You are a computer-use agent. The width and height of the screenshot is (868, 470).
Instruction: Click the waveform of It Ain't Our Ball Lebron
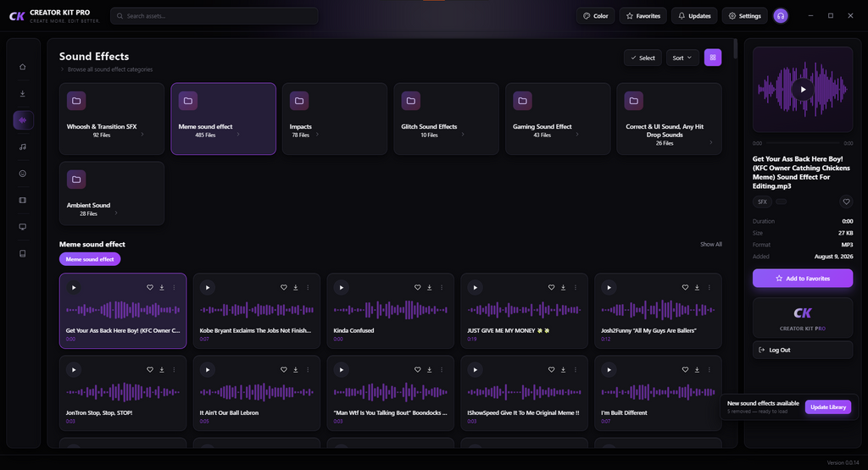[x=257, y=392]
